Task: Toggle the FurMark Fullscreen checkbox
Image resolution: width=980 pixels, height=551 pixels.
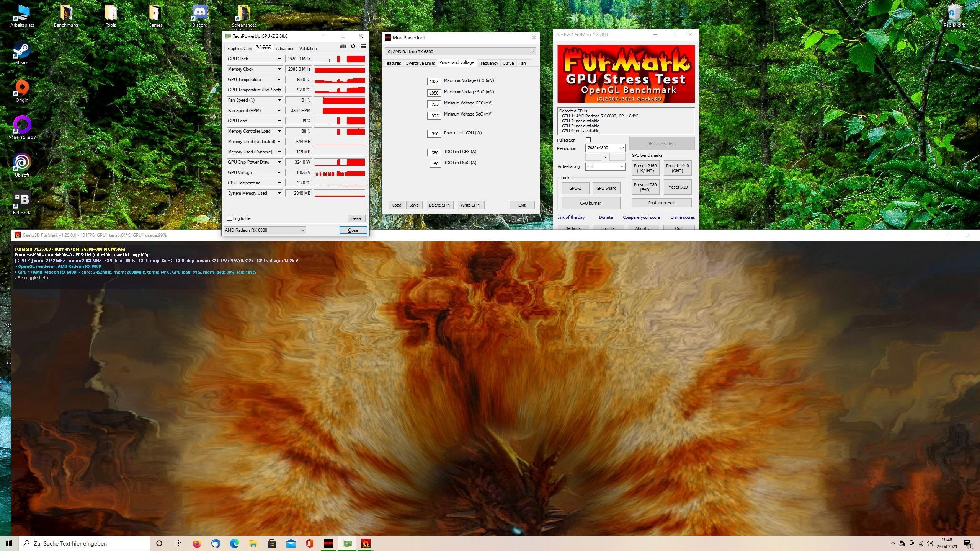Action: pos(588,140)
